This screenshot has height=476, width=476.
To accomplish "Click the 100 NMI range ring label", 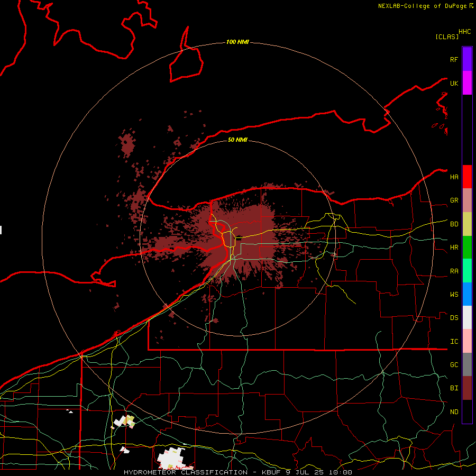I will click(237, 42).
